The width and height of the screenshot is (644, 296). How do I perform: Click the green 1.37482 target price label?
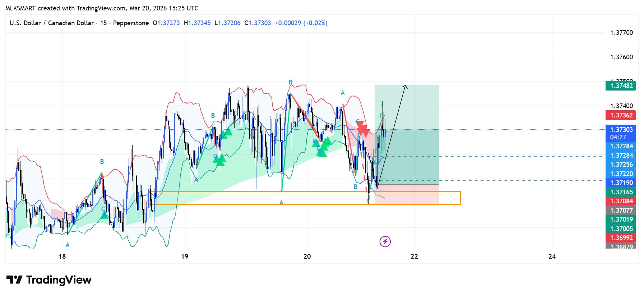(621, 86)
